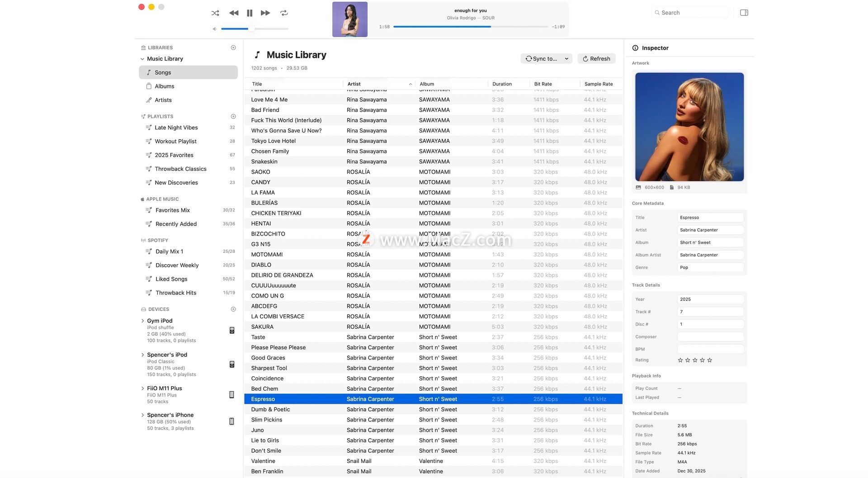Sort songs by Duration column
The image size is (868, 478).
509,84
